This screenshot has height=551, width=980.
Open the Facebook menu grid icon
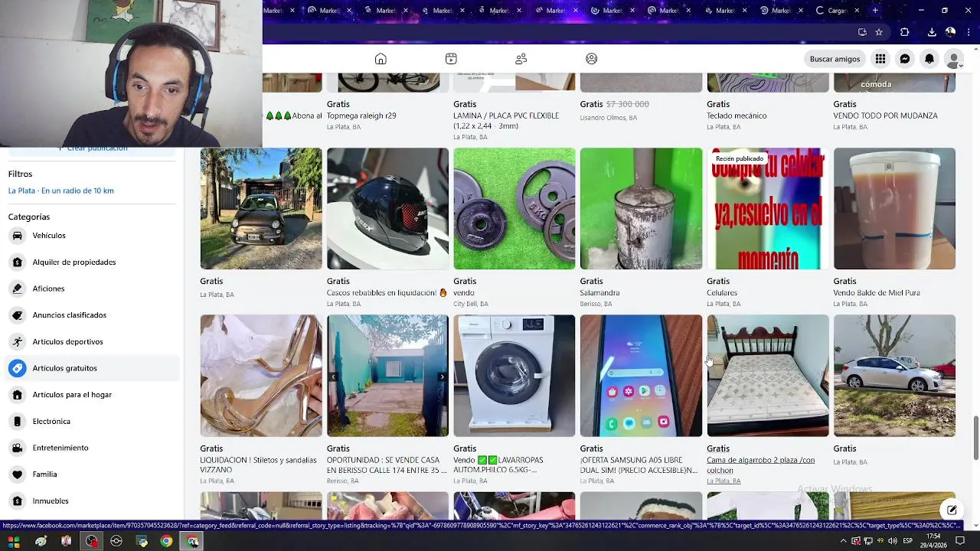tap(880, 59)
